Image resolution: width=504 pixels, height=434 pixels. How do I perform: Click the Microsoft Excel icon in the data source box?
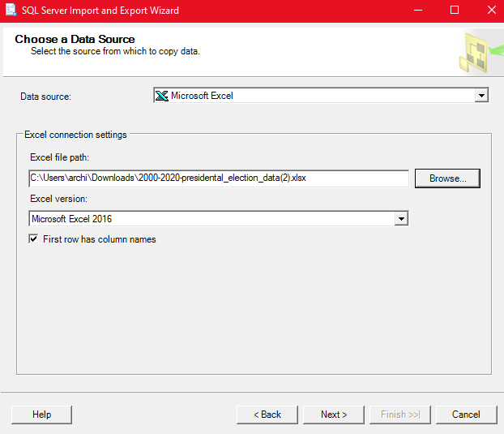click(162, 96)
